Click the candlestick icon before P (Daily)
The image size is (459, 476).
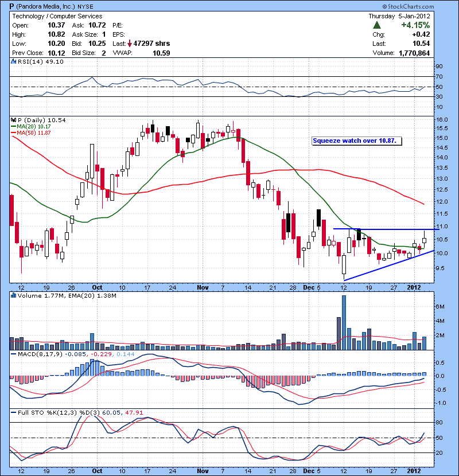(x=13, y=120)
